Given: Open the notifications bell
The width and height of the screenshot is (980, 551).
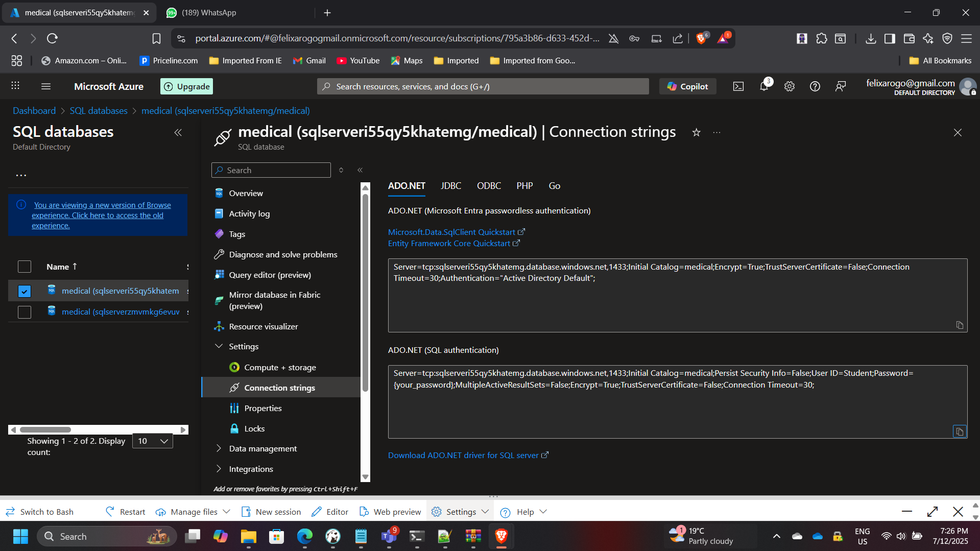Looking at the screenshot, I should [x=763, y=86].
